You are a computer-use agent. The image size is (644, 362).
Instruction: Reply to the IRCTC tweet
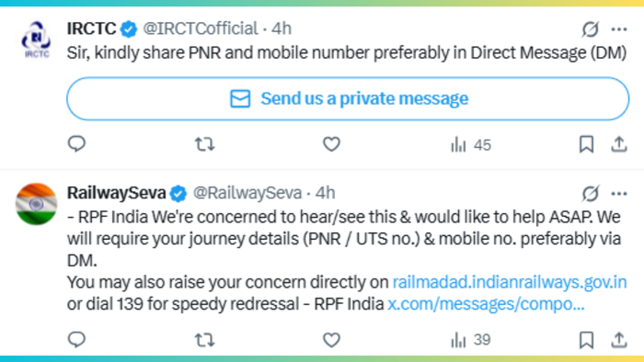[76, 144]
